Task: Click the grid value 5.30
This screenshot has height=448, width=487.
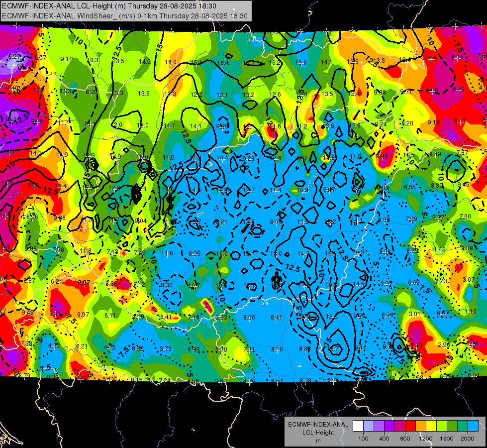Action: tap(221, 349)
